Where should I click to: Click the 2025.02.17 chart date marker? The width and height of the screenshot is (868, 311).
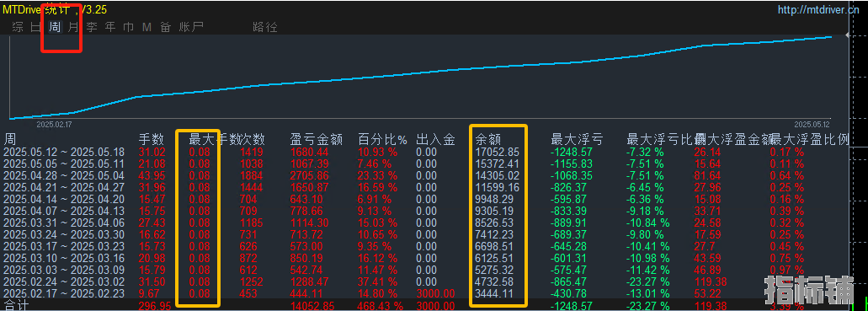54,125
